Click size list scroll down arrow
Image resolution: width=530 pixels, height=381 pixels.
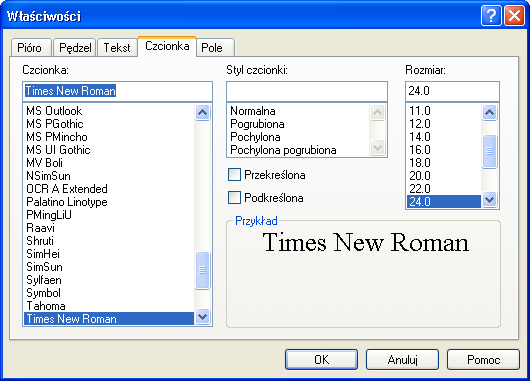[489, 200]
